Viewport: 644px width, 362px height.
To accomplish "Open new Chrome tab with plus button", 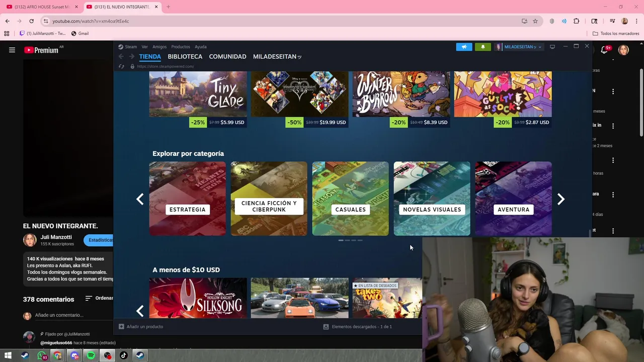I will point(168,7).
